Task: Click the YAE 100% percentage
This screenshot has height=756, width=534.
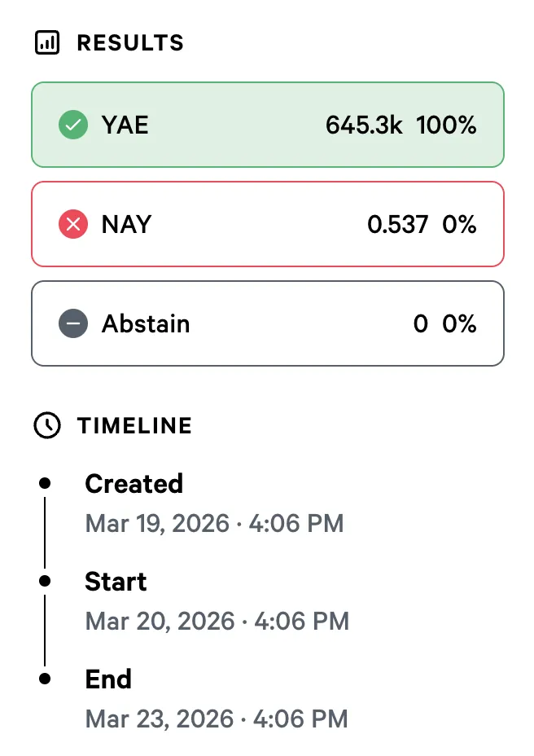Action: [446, 125]
